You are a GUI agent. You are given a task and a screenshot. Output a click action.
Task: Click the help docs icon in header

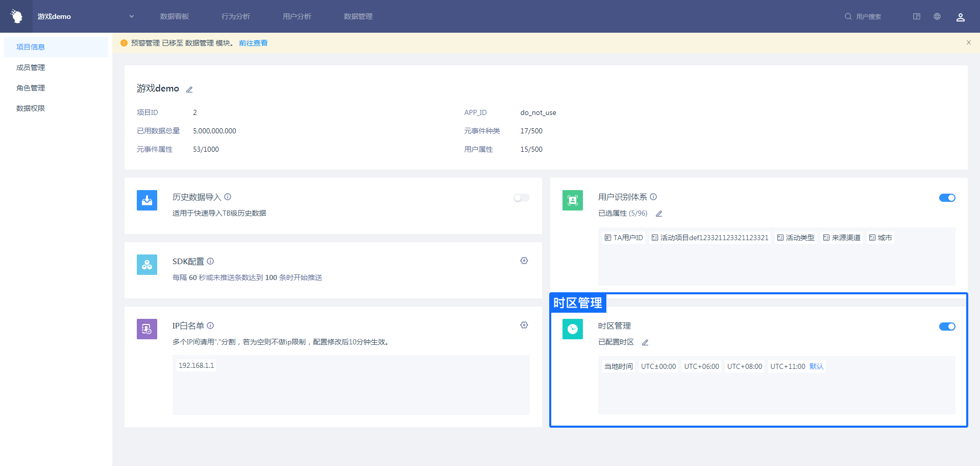[917, 16]
